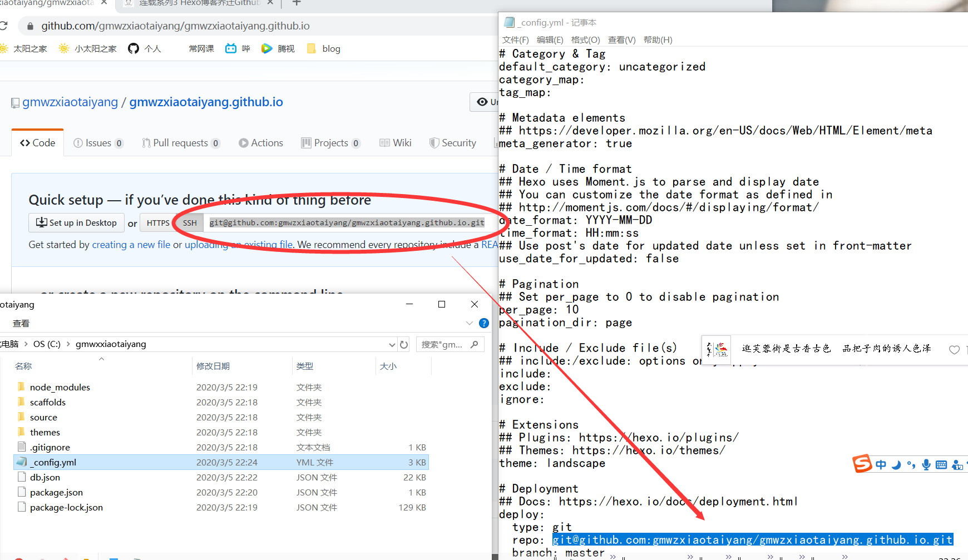This screenshot has height=560, width=968.
Task: Switch to the GitHub Code tab
Action: 38,143
